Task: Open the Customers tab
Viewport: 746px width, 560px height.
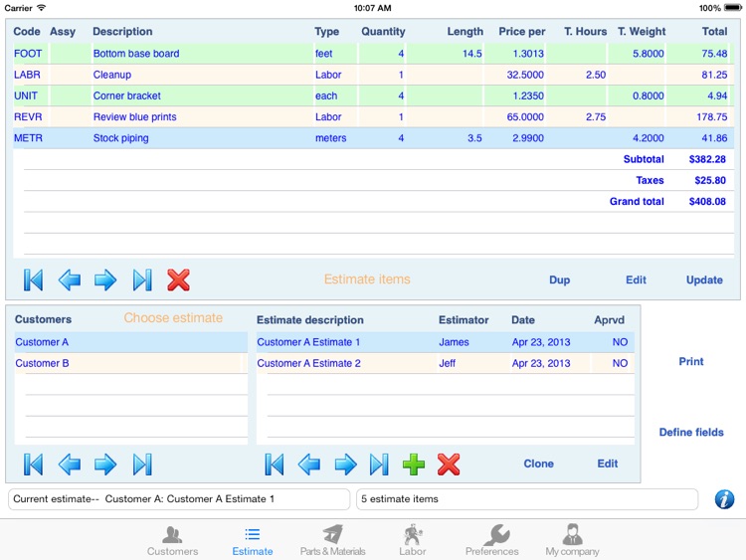Action: tap(172, 540)
